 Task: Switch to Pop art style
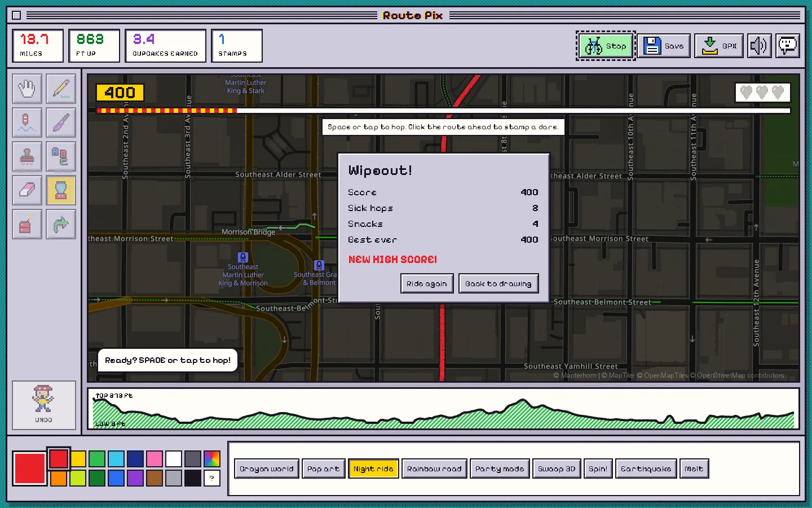[x=324, y=468]
